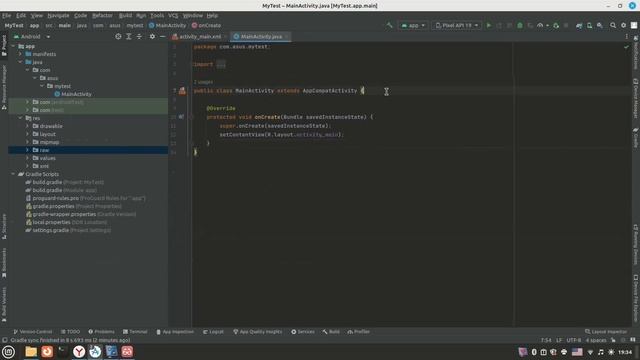The width and height of the screenshot is (640, 360).
Task: Collapse the res folder
Action: [20, 118]
